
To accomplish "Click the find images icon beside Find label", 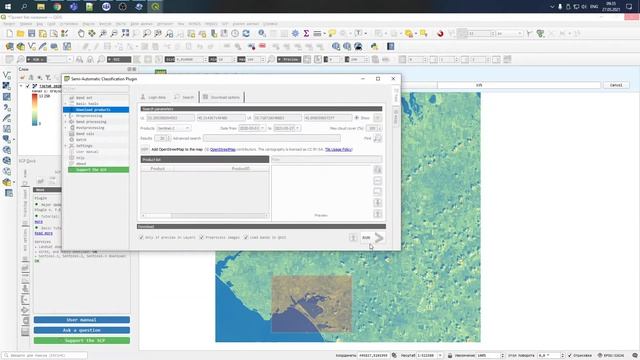I will (x=378, y=139).
